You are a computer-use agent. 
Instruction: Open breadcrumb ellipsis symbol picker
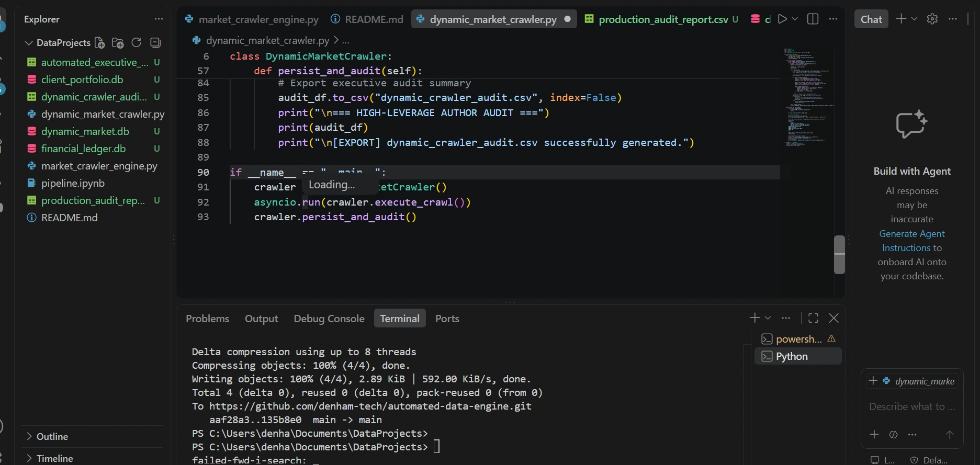tap(346, 40)
